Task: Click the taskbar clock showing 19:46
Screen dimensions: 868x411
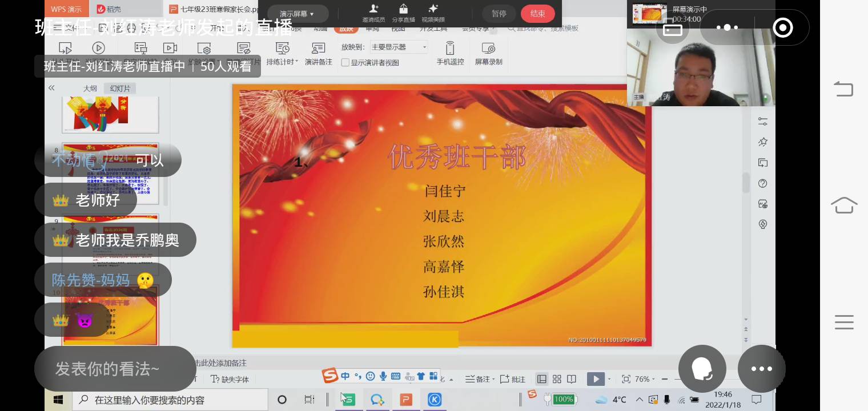Action: point(723,400)
